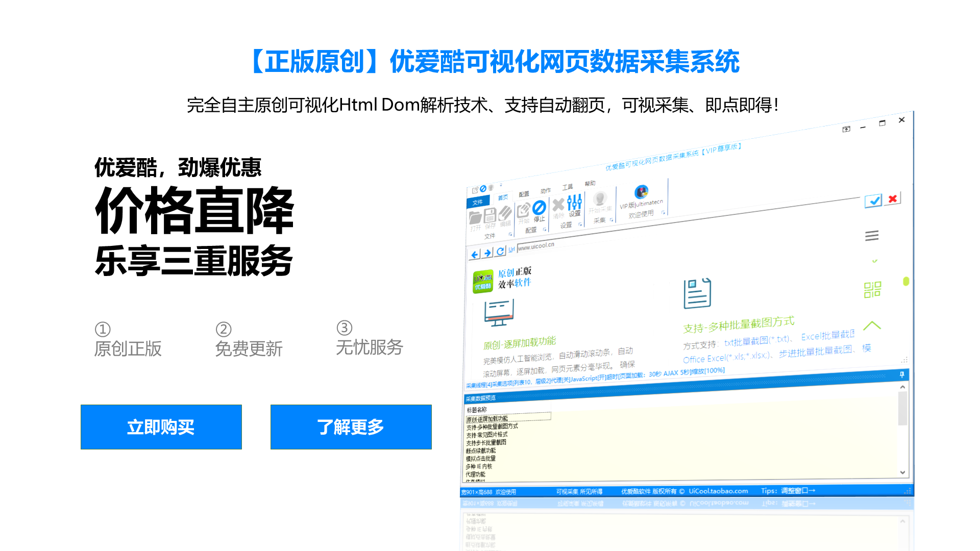This screenshot has height=551, width=980.
Task: Click small stop icon in quick-access toolbar
Action: [x=483, y=189]
